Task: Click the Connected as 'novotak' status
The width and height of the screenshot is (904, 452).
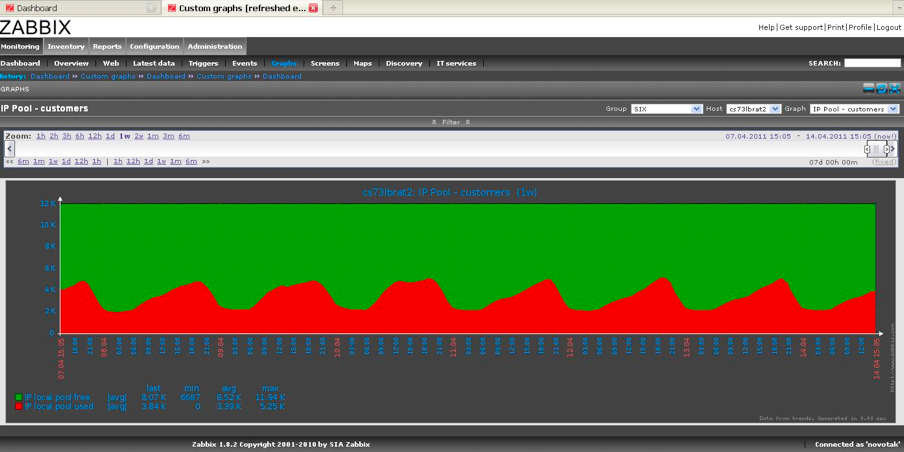Action: click(857, 445)
